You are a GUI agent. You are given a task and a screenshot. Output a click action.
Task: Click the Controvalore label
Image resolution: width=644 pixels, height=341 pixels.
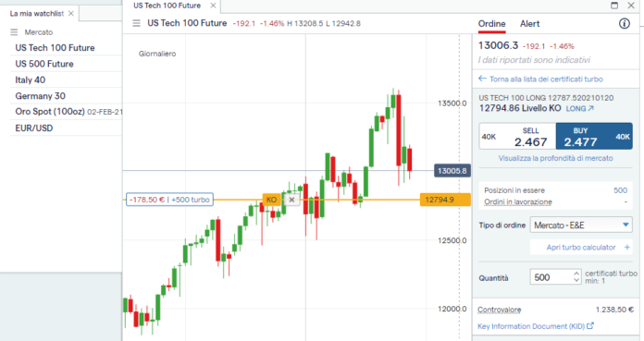[x=499, y=310]
